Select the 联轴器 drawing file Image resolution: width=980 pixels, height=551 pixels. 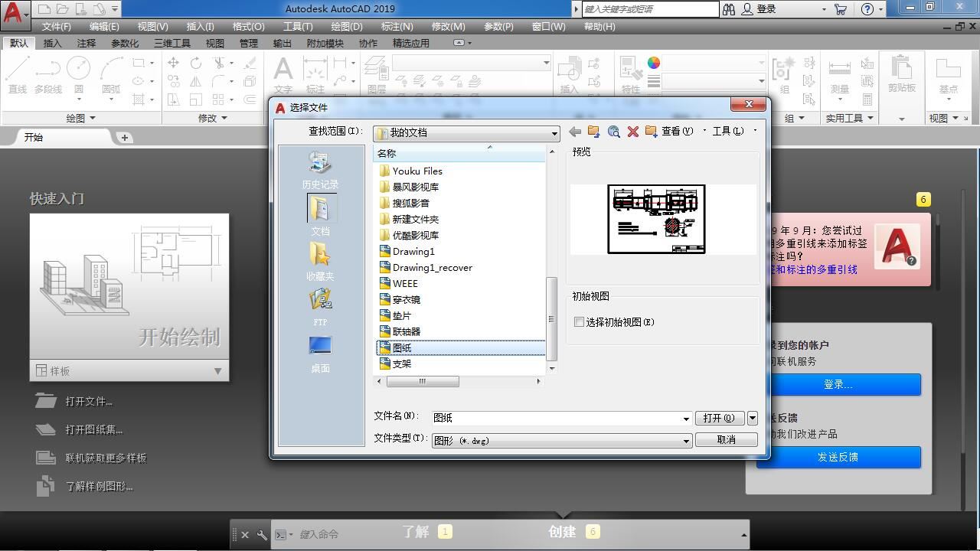406,331
